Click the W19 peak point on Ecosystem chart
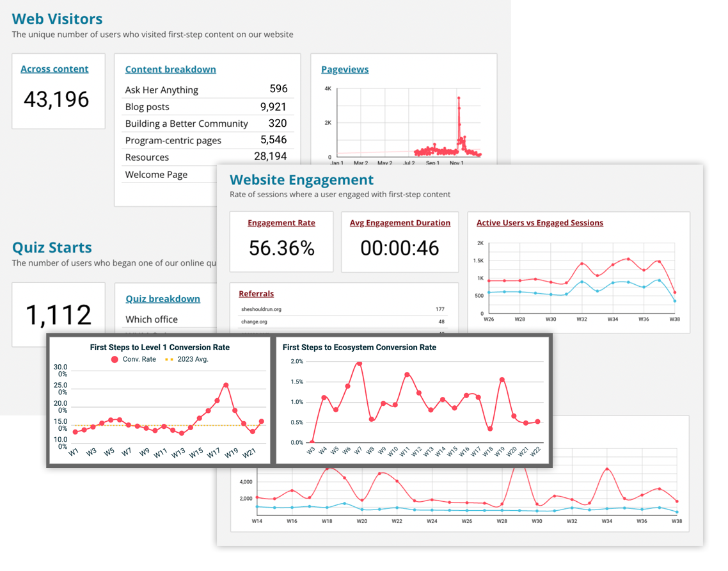This screenshot has height=571, width=728. coord(502,380)
